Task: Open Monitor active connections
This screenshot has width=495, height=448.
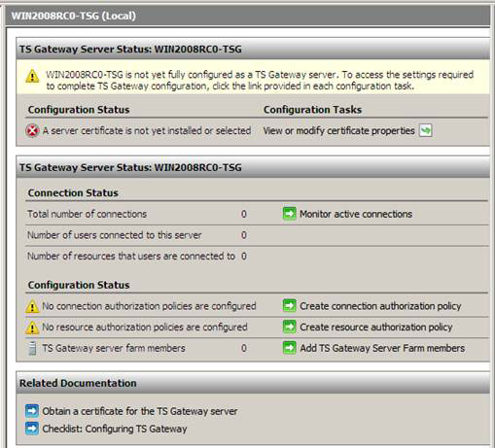Action: coord(356,214)
